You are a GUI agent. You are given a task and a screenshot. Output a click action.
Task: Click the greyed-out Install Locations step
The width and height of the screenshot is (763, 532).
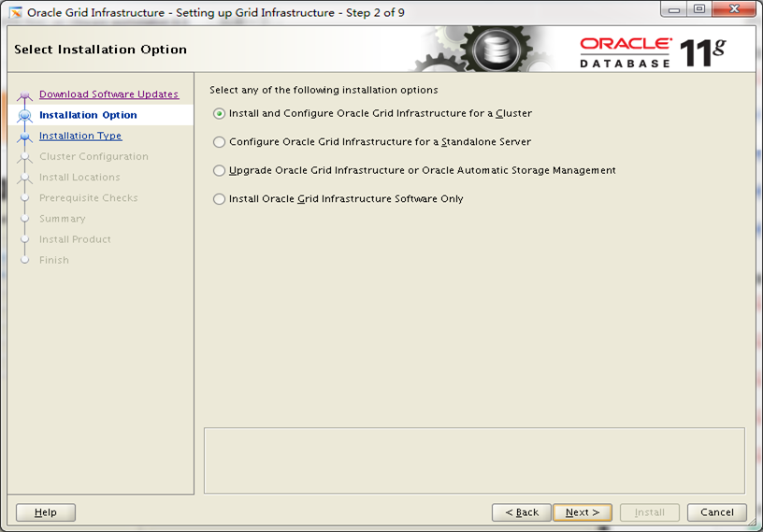[79, 177]
